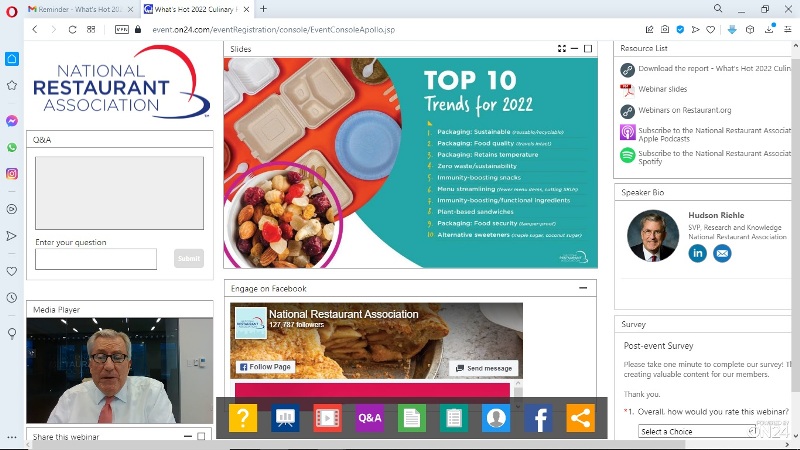This screenshot has width=800, height=450.
Task: Open Opera easy setup menu icon
Action: [x=788, y=30]
